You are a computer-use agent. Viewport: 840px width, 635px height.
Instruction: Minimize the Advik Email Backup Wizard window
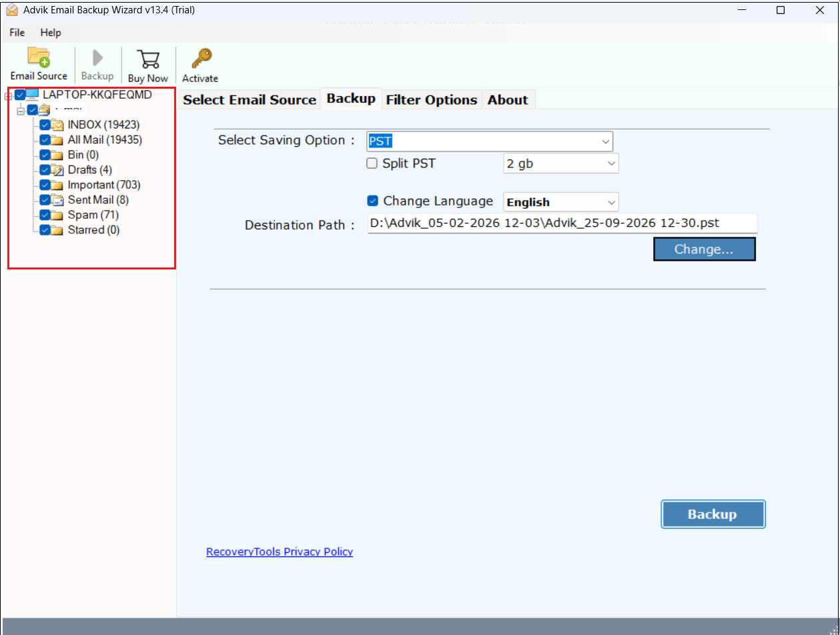(741, 10)
